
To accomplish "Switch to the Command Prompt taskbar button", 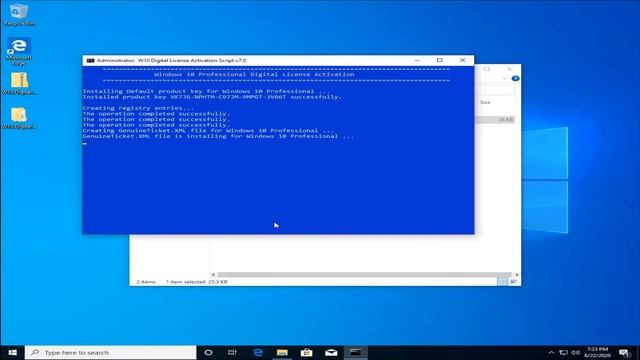I will [355, 352].
